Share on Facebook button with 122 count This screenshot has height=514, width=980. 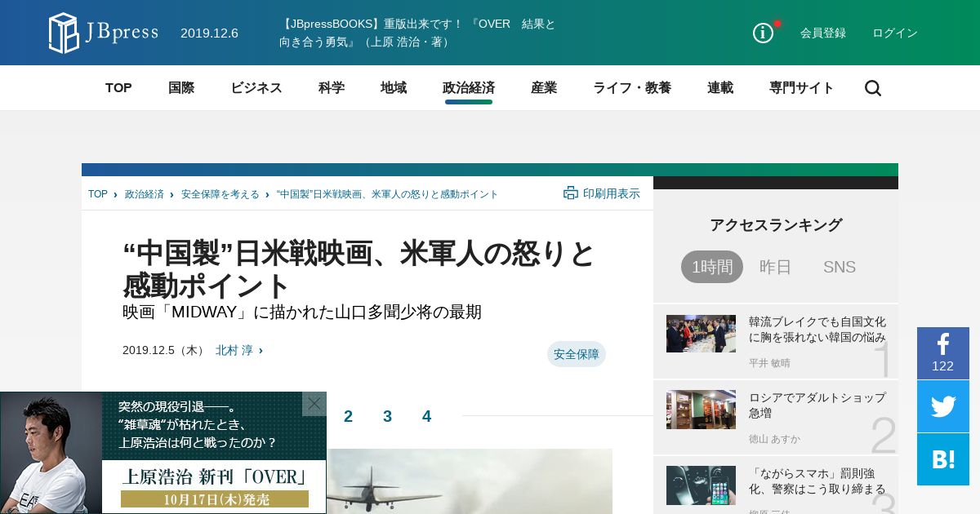pos(943,353)
